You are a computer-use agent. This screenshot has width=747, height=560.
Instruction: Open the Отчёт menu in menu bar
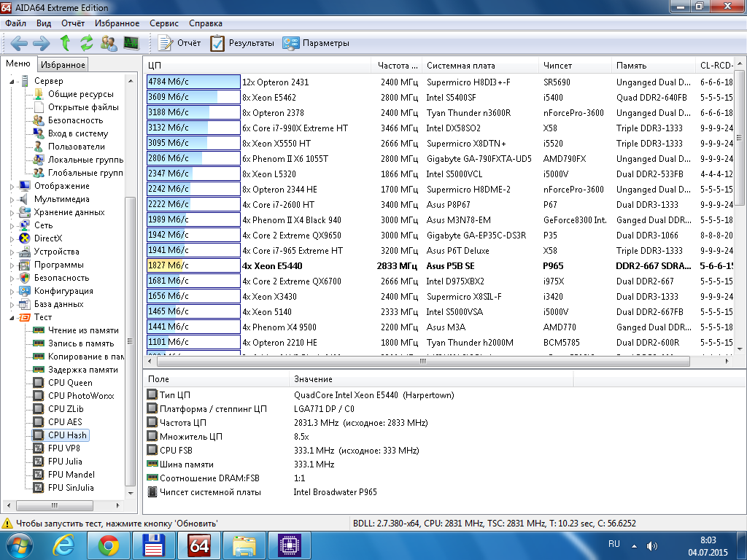[73, 23]
